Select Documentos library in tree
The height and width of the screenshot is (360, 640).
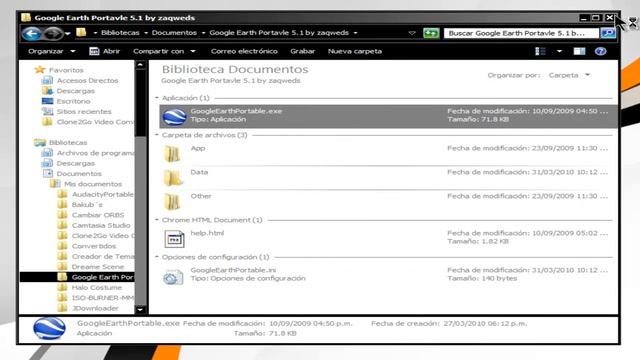pyautogui.click(x=79, y=173)
